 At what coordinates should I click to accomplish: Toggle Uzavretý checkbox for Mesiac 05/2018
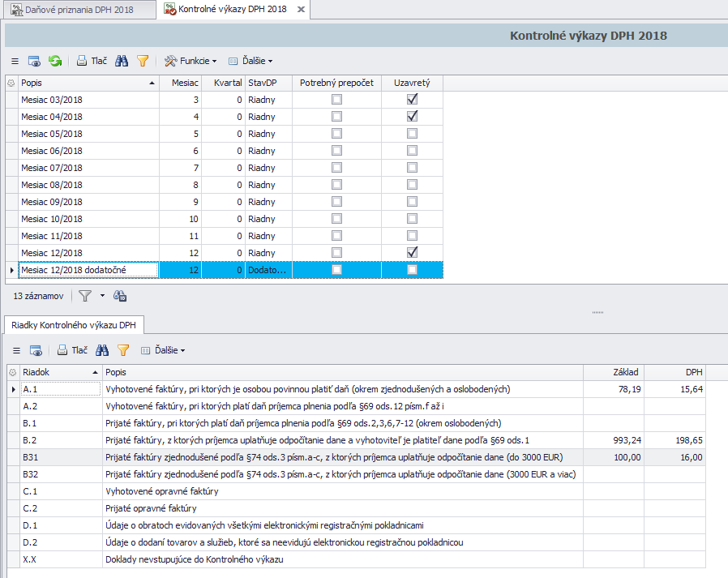[x=412, y=134]
